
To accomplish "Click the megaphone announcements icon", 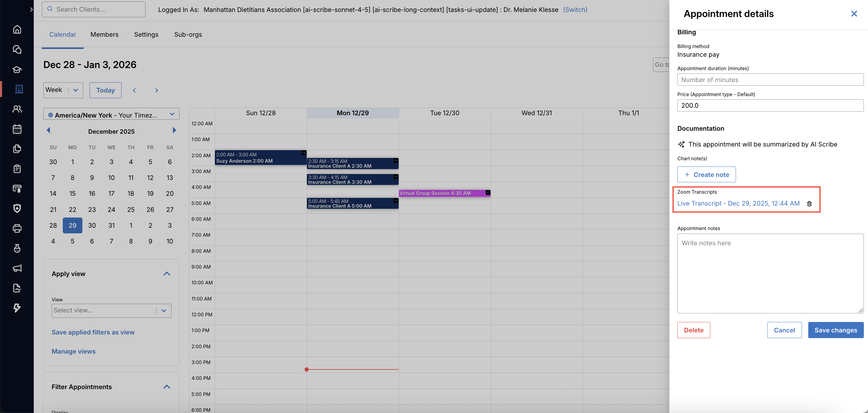I will coord(17,268).
